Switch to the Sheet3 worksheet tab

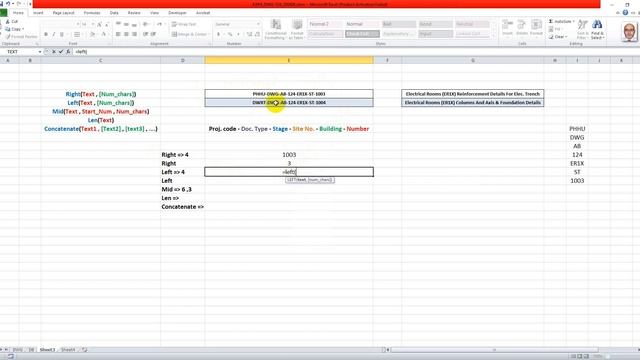(x=47, y=350)
